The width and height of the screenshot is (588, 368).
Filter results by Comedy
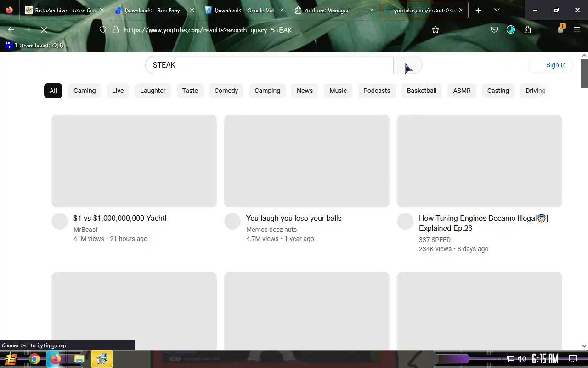click(226, 91)
